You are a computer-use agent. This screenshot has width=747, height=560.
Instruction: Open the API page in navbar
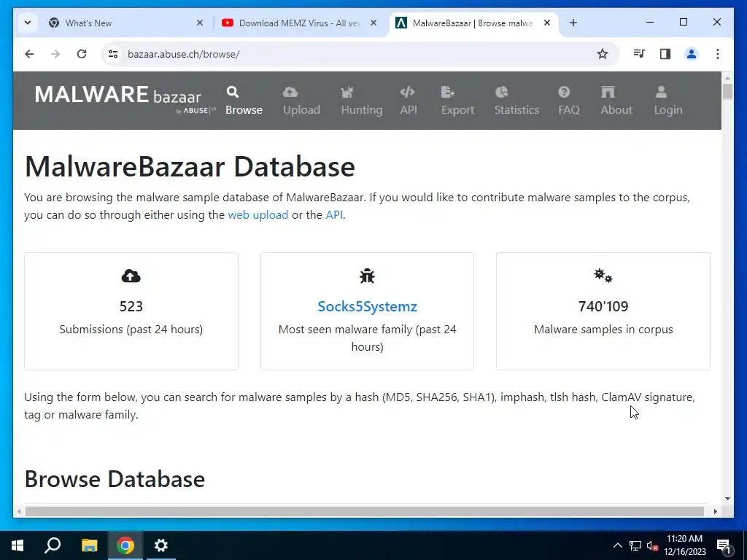pos(409,101)
